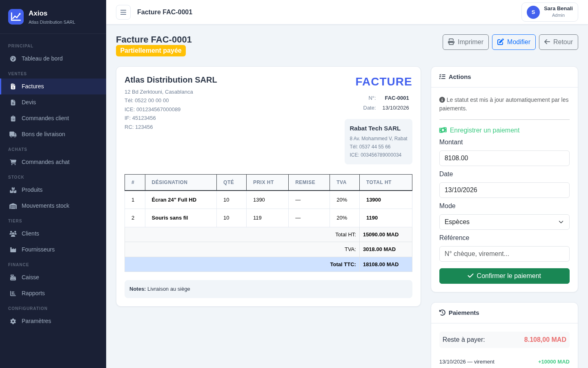Click the Clients people icon
Screen dimensions: 588x368
(x=13, y=233)
